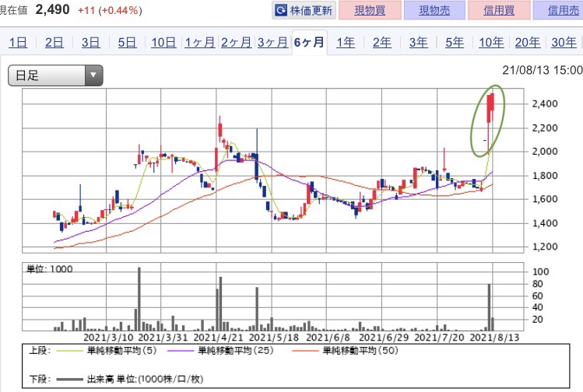Screen dimensions: 583x392
Task: Select the active 6ヶ月 tab
Action: (309, 42)
